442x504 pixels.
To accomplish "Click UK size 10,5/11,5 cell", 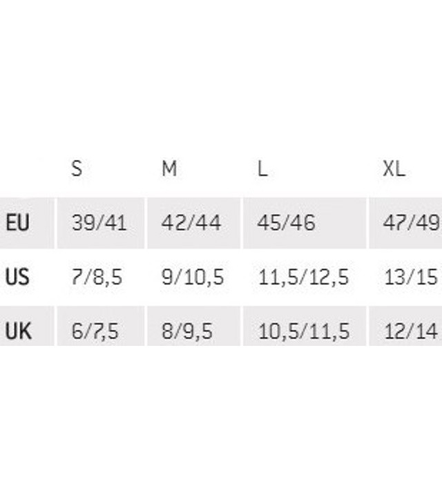I will click(305, 327).
